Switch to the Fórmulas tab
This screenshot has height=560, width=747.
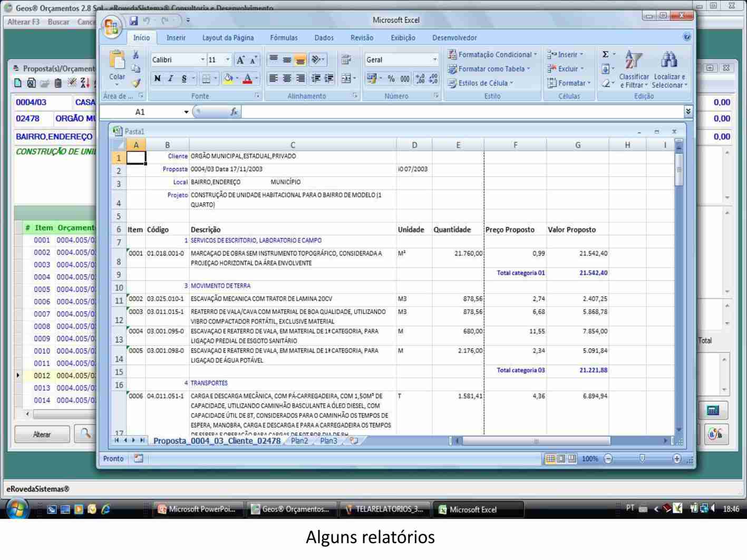click(284, 38)
